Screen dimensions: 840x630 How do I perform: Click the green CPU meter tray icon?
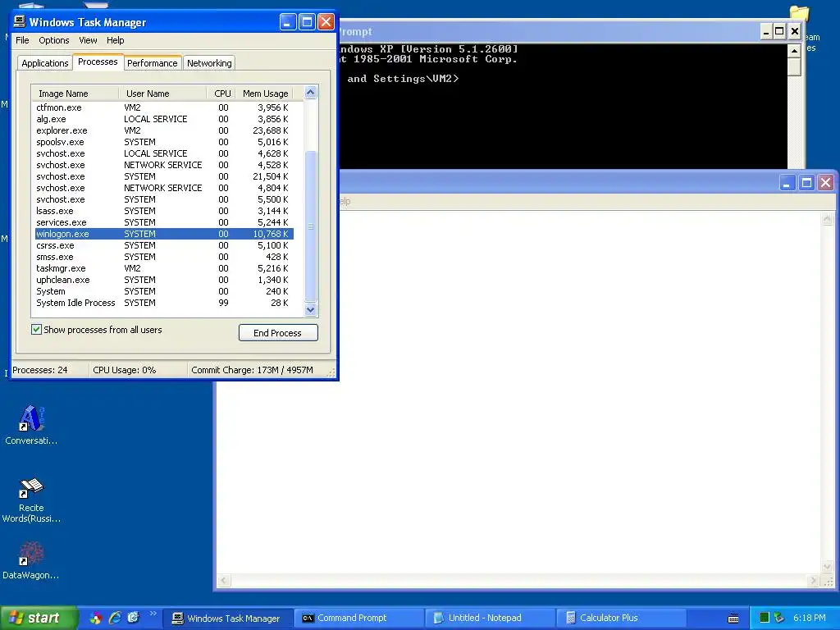[x=765, y=618]
